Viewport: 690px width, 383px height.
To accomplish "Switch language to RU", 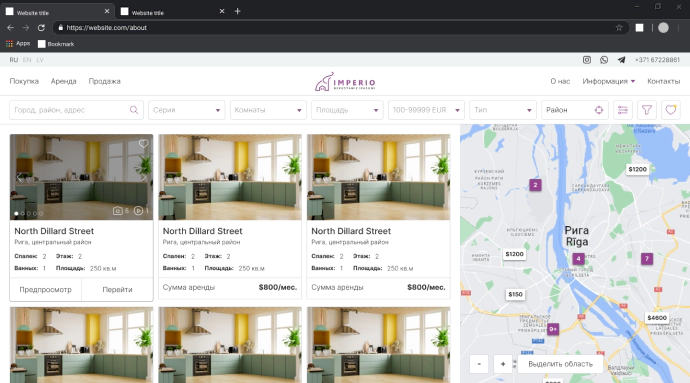I will (x=14, y=60).
